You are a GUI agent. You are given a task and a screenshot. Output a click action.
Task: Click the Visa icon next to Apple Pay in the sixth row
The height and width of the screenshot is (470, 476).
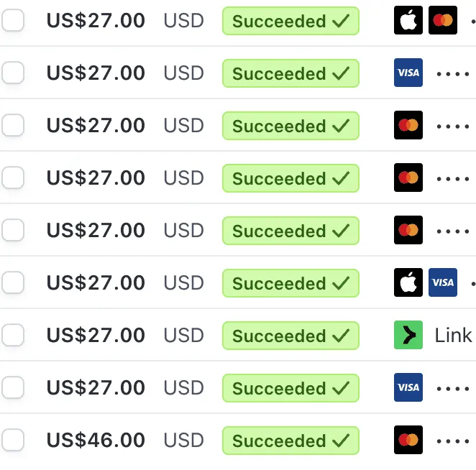[x=443, y=282]
